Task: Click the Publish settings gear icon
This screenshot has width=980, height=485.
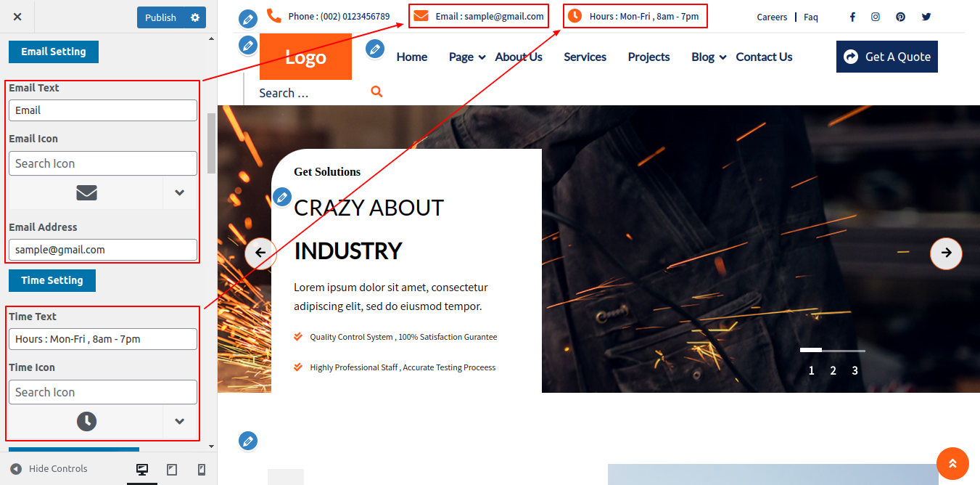Action: click(x=194, y=17)
